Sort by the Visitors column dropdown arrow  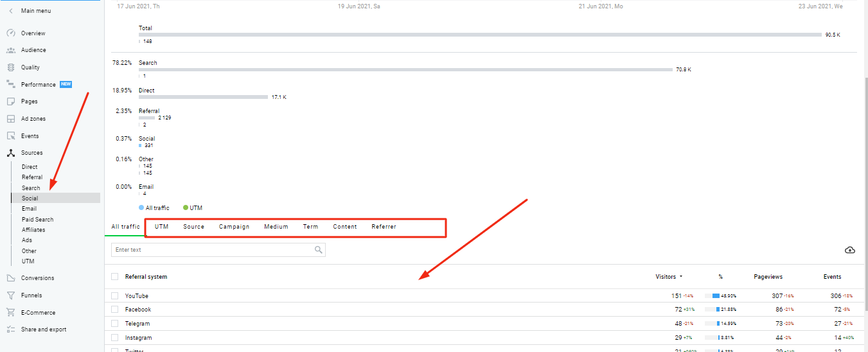pyautogui.click(x=681, y=277)
